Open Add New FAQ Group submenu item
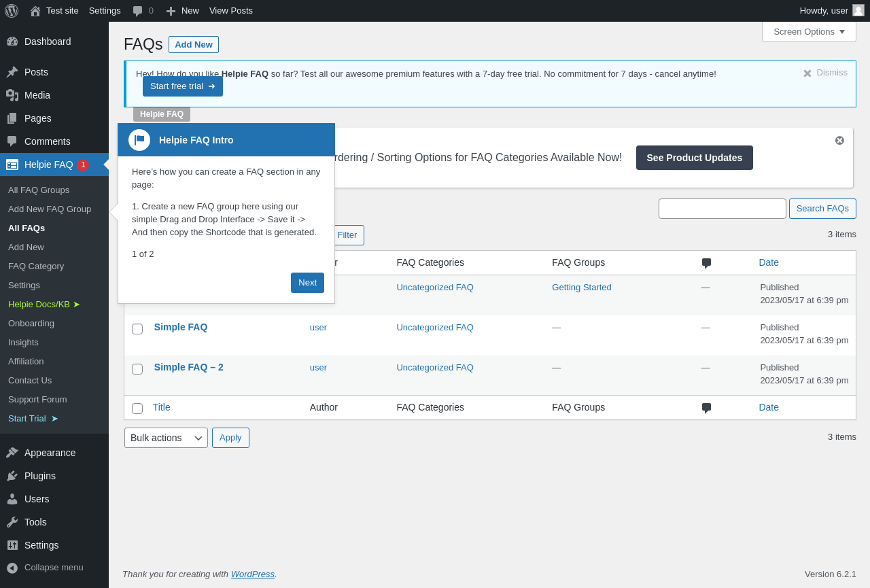This screenshot has height=588, width=870. [50, 209]
